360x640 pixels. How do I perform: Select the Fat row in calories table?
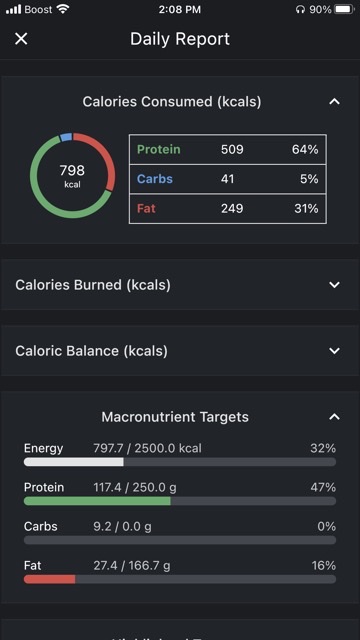(x=228, y=209)
